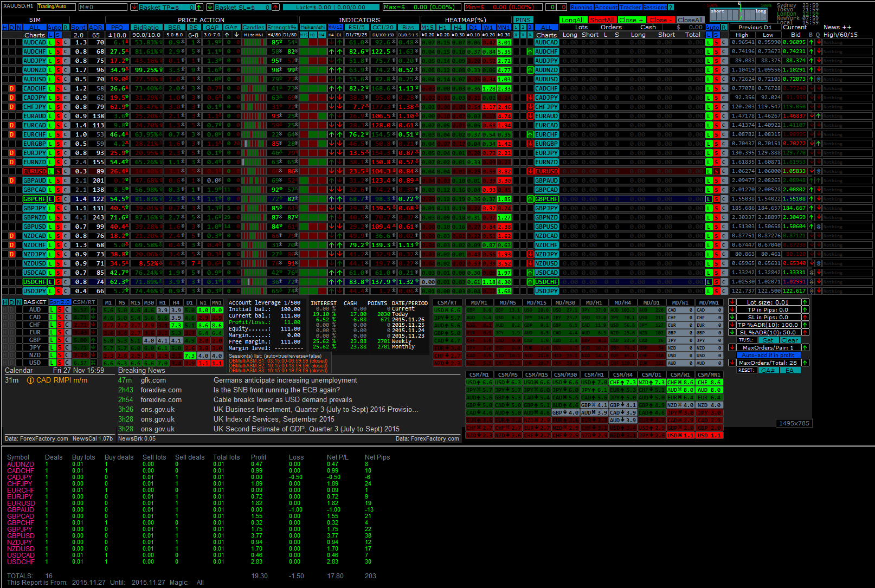Click RESET GA# button
The width and height of the screenshot is (875, 588).
click(768, 371)
